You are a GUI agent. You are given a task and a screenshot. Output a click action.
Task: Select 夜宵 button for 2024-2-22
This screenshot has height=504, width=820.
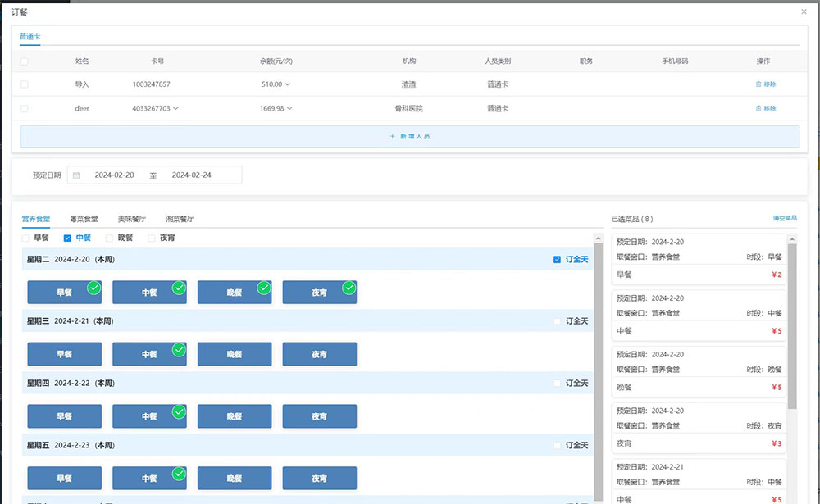click(x=320, y=416)
